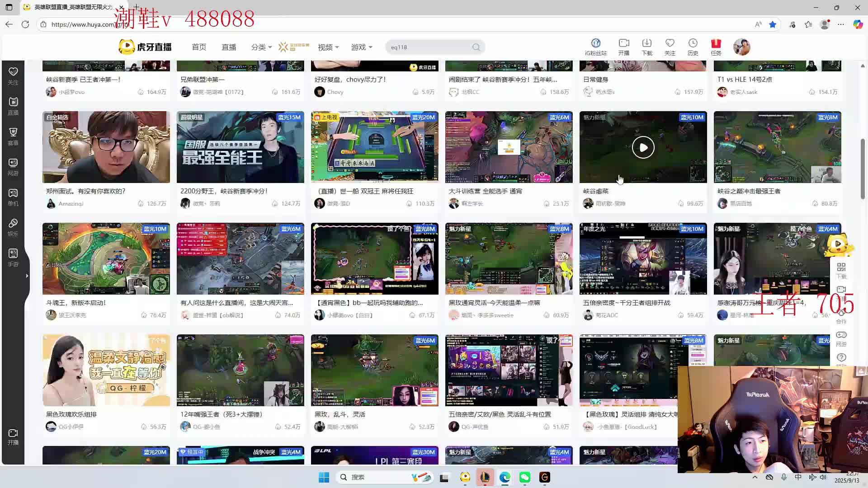868x488 pixels.
Task: Expand the left sidebar arrow handle
Action: tap(27, 276)
